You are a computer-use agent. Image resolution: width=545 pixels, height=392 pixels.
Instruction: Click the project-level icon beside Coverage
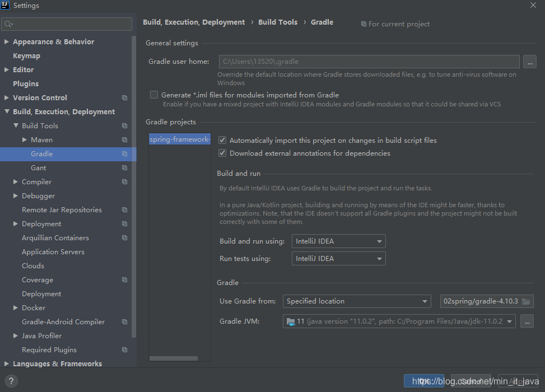[124, 280]
